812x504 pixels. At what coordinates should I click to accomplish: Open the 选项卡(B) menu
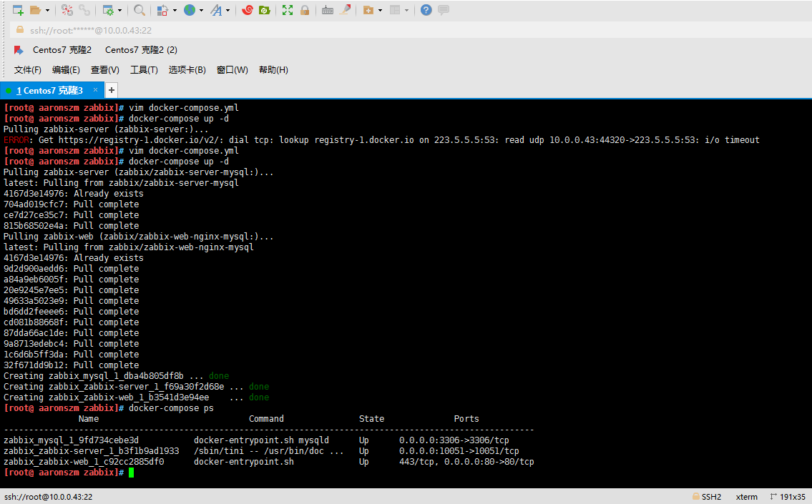coord(187,70)
